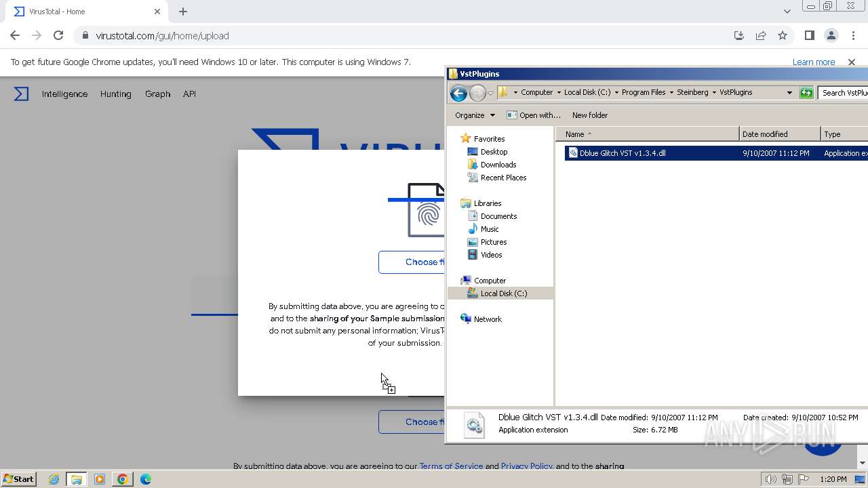
Task: Refresh the VstPlugins folder view
Action: (806, 93)
